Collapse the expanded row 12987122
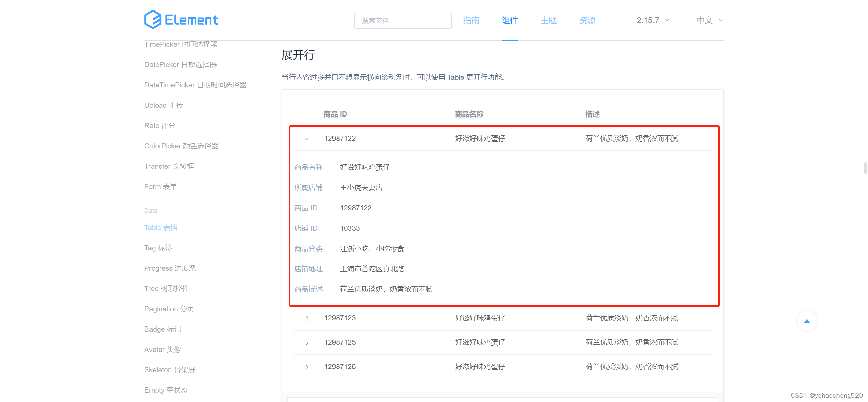The width and height of the screenshot is (868, 402). point(306,139)
